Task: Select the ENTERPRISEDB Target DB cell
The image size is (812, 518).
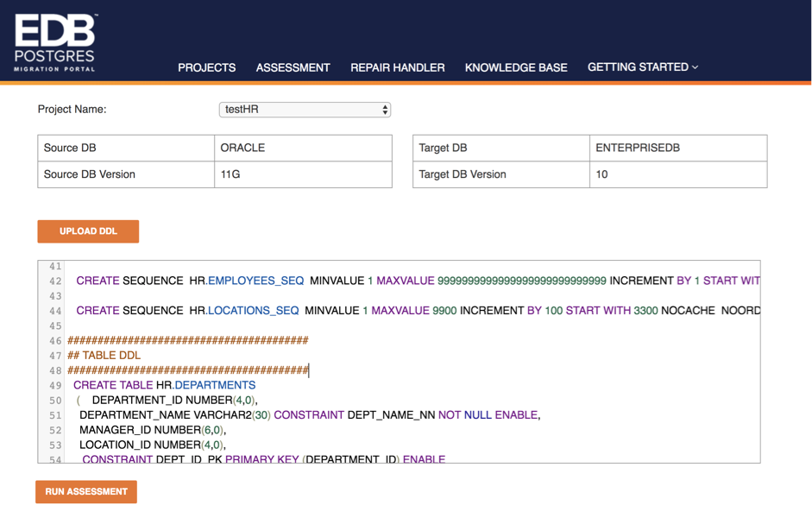Action: click(x=677, y=148)
